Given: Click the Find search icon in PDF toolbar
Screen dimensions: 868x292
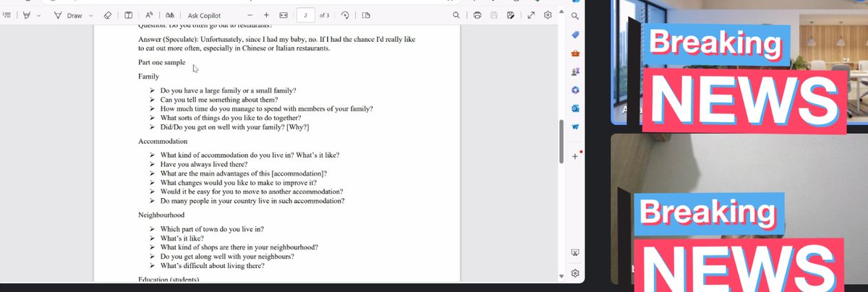Looking at the screenshot, I should (456, 14).
